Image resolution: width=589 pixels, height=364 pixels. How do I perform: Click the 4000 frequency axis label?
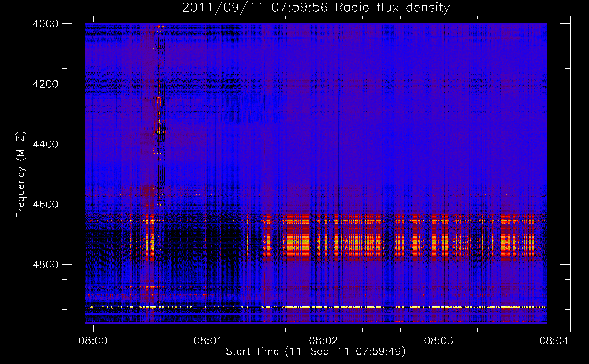click(46, 24)
